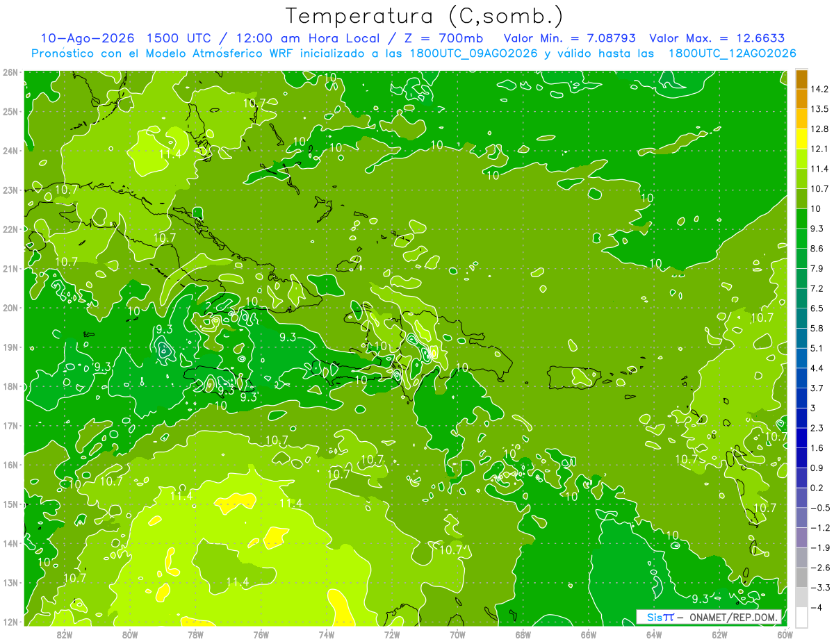Click the '1800UTC_12AGO2026' valid-until time
This screenshot has width=834, height=644.
pyautogui.click(x=732, y=53)
